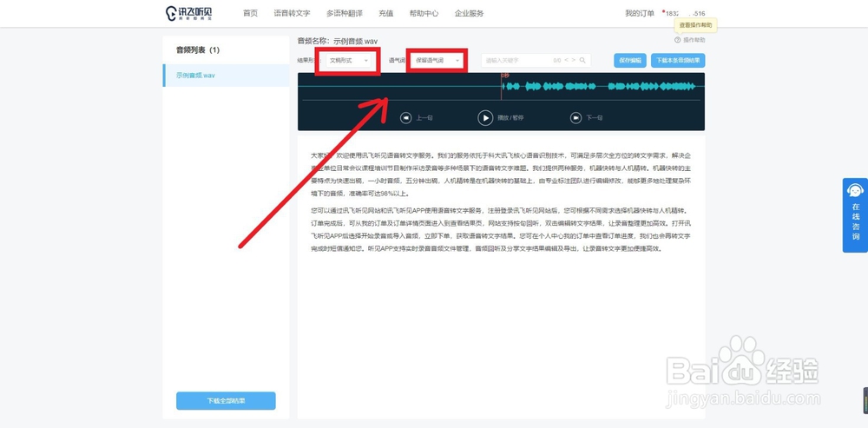Click the 上一句 label

424,118
